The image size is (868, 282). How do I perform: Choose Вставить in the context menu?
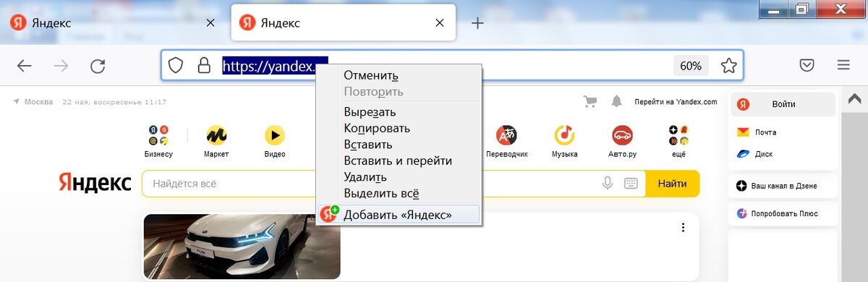point(399,144)
